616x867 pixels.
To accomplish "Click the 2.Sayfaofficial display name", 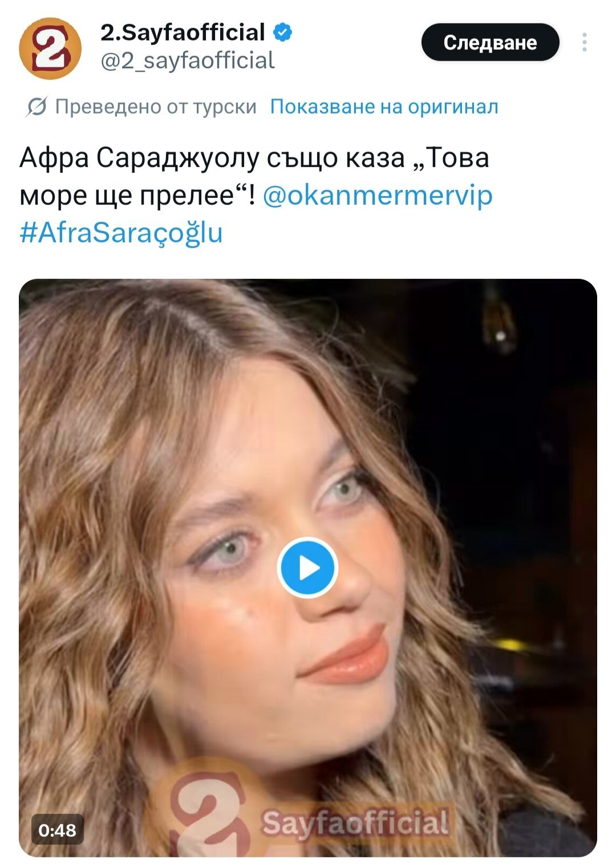I will (183, 33).
